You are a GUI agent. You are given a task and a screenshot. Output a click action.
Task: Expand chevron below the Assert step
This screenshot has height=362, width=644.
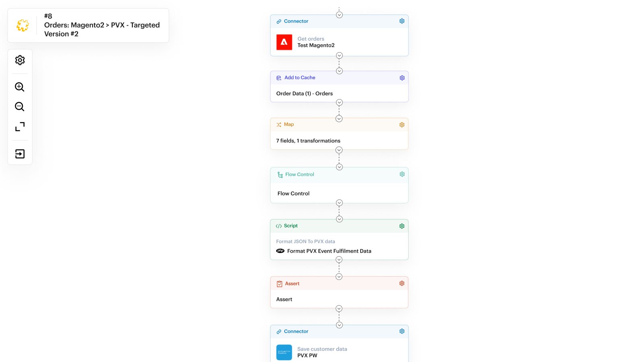coord(339,309)
